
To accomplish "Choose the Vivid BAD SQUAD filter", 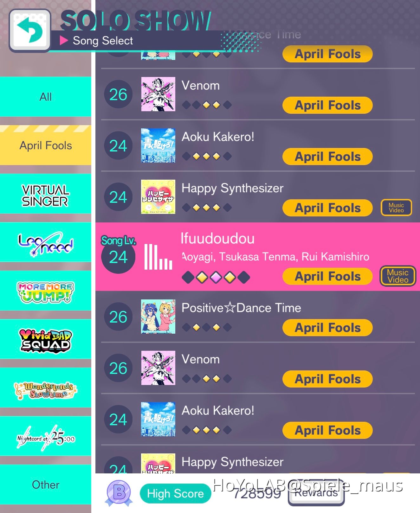I will pos(46,339).
